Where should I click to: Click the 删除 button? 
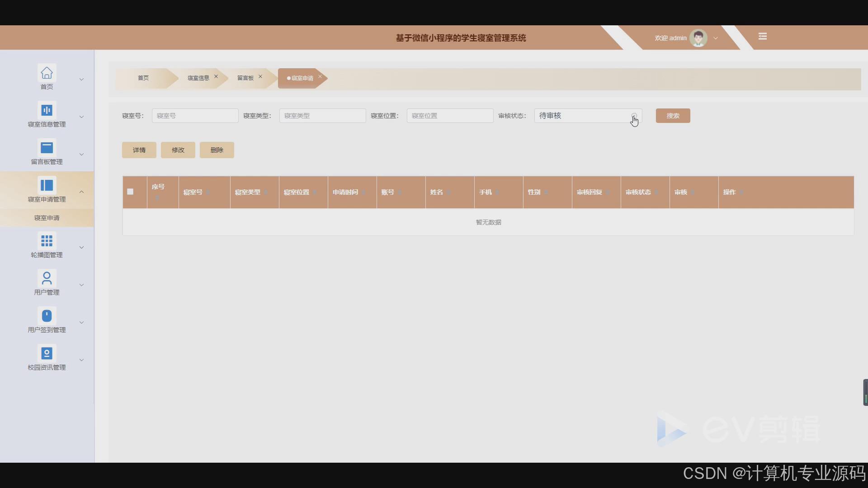coord(217,150)
